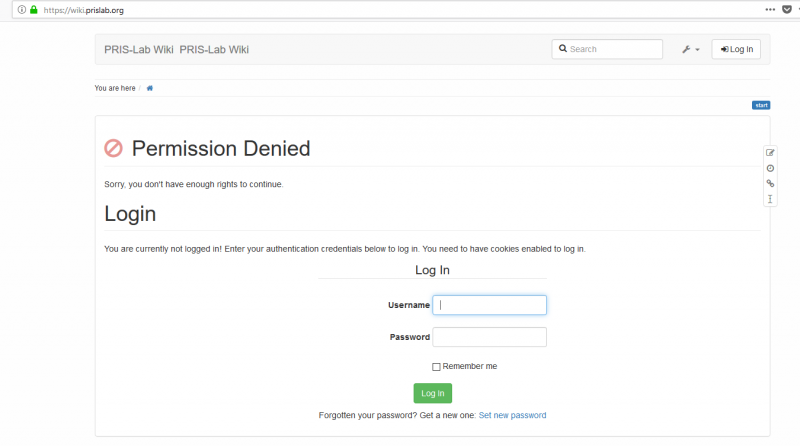The width and height of the screenshot is (800, 446).
Task: Click the bottom text-cursor icon in side toolbar
Action: click(770, 199)
